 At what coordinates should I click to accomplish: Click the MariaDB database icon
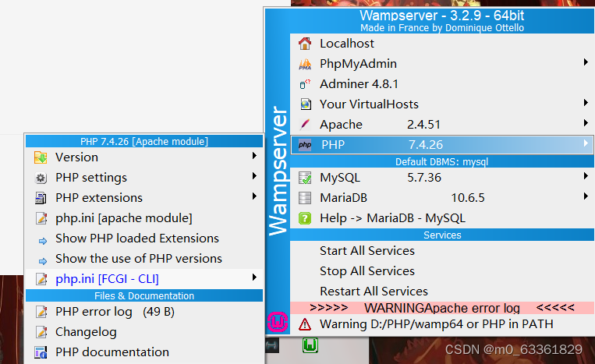click(305, 198)
